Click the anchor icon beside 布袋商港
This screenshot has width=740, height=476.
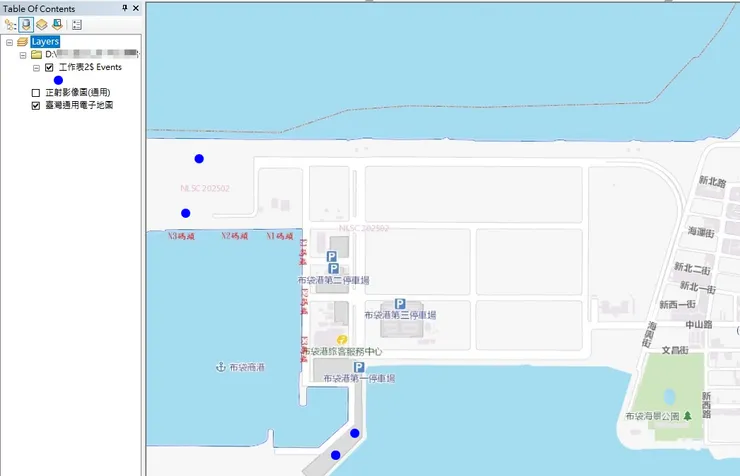click(x=220, y=367)
